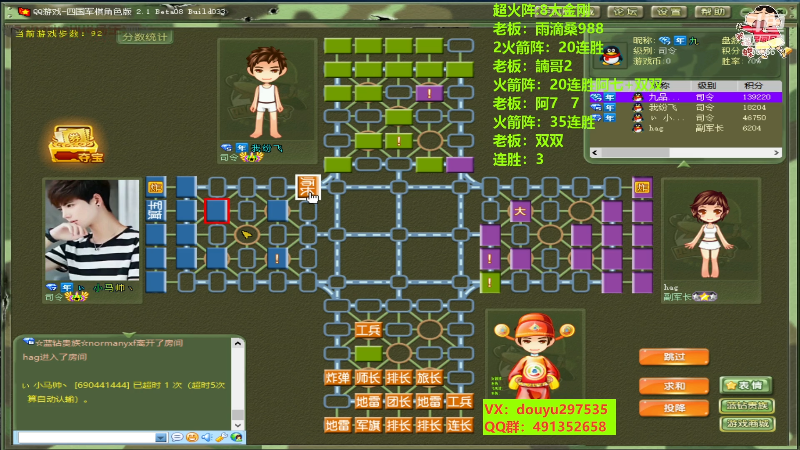
Task: Open the emoji smiley picker in chat
Action: (192, 437)
